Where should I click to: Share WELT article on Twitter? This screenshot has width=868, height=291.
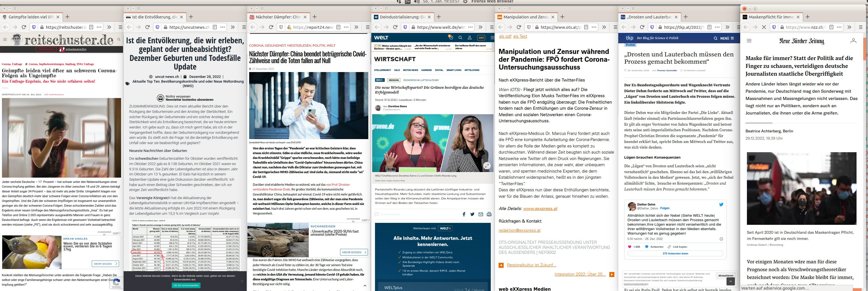[472, 214]
